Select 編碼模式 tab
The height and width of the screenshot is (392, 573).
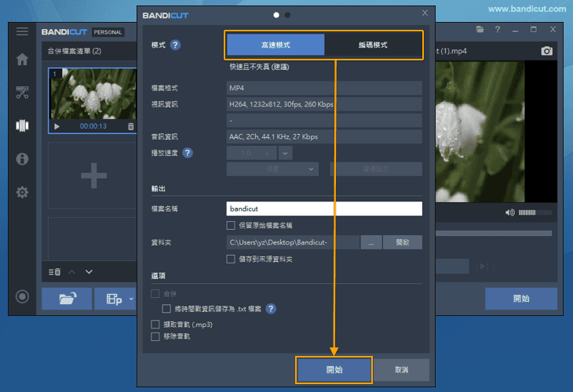[x=373, y=45]
